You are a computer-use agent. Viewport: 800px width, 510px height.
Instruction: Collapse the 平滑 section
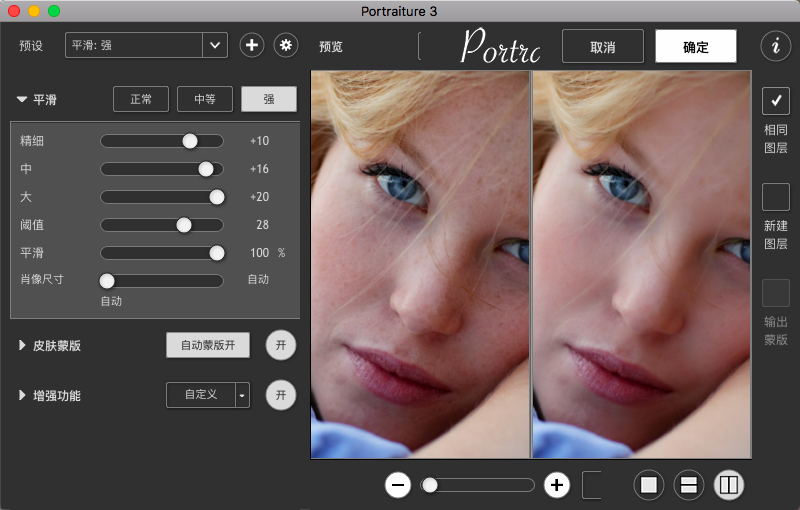click(22, 100)
